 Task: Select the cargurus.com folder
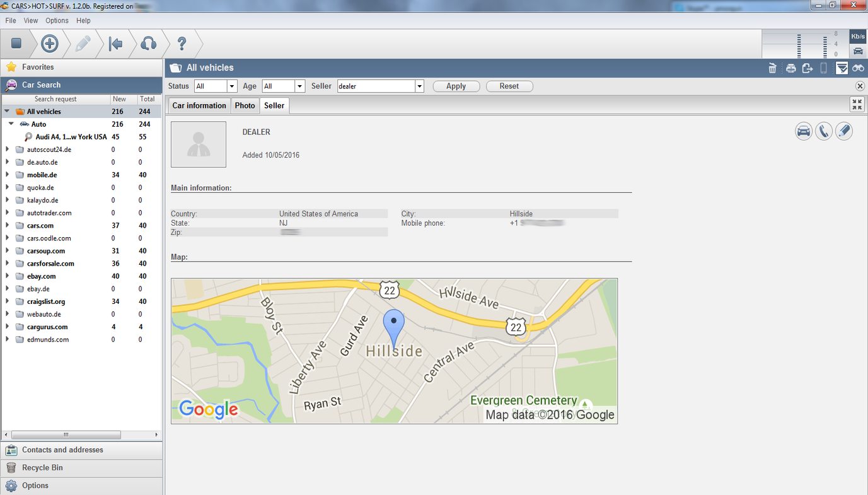(47, 327)
